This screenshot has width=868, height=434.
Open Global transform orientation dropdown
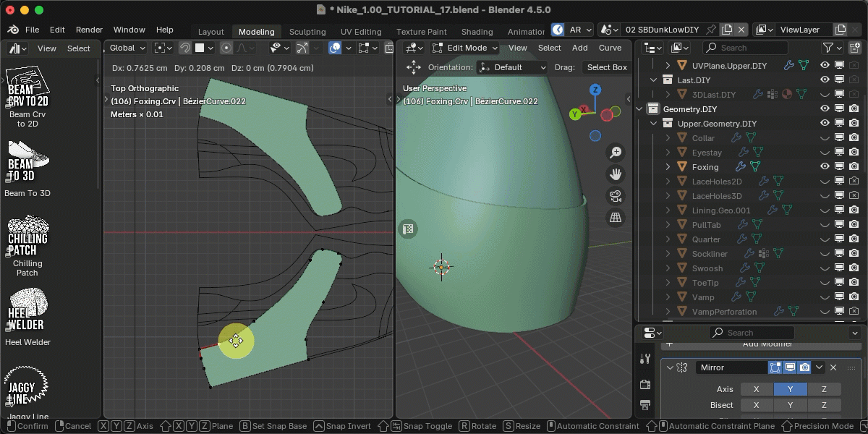(x=127, y=48)
